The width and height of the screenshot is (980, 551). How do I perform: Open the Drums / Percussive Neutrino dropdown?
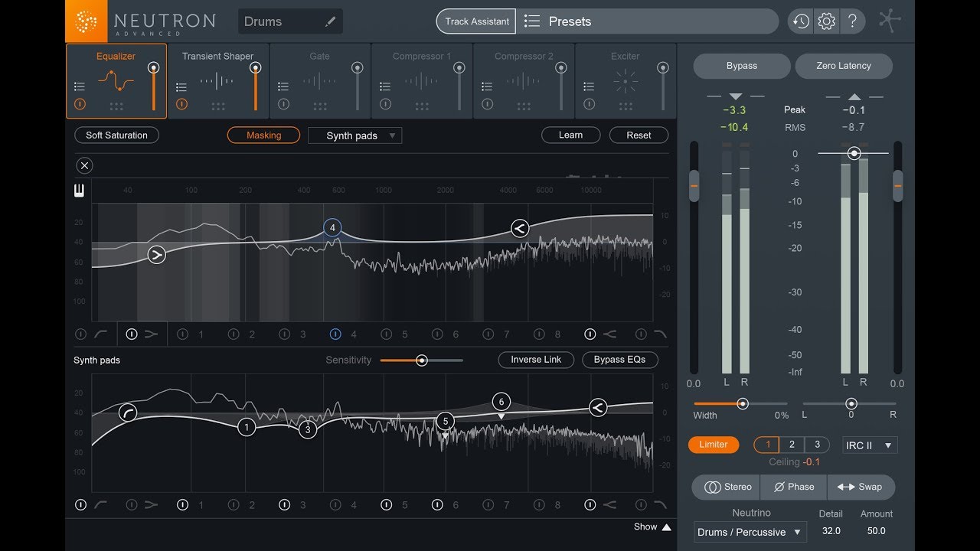click(750, 532)
